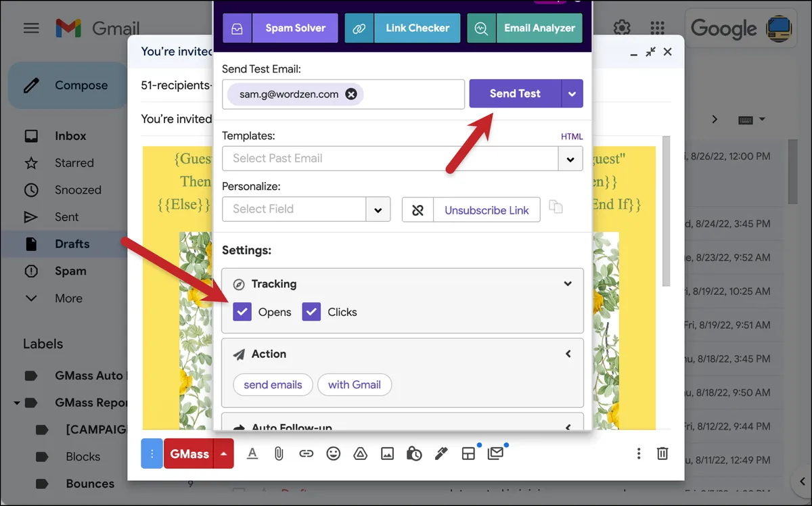Image resolution: width=812 pixels, height=506 pixels.
Task: Exit full-screen compose arrows icon
Action: point(650,51)
